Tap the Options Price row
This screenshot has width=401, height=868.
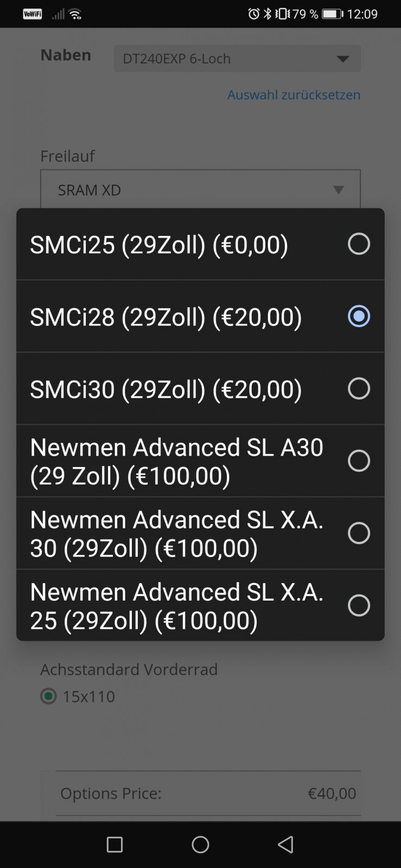[x=208, y=793]
